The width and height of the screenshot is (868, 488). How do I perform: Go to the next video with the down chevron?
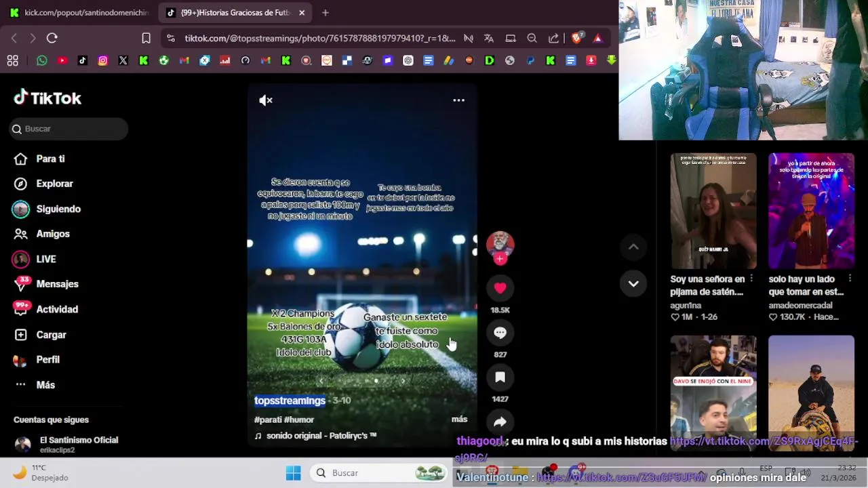point(633,284)
